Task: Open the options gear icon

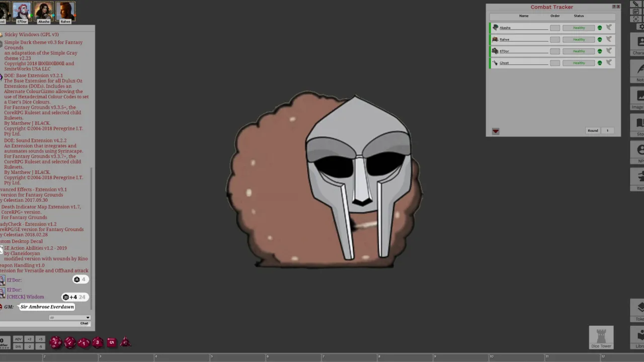Action: click(x=641, y=26)
